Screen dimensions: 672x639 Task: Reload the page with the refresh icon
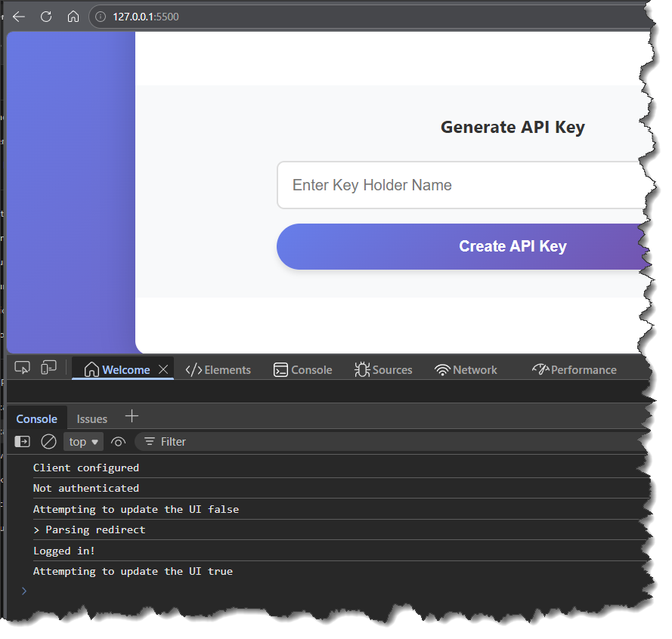[46, 17]
